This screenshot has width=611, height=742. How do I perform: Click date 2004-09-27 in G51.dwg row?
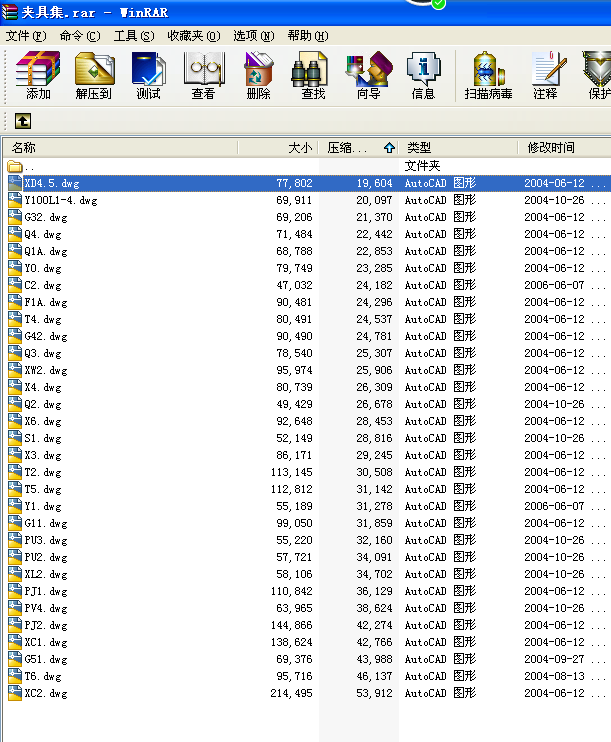[554, 659]
